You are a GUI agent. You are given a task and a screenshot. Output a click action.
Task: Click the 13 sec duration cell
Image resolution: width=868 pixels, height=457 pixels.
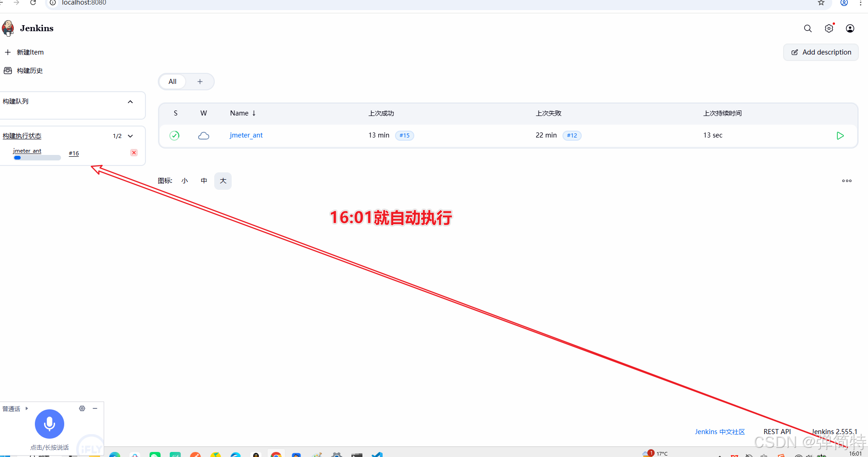point(713,135)
